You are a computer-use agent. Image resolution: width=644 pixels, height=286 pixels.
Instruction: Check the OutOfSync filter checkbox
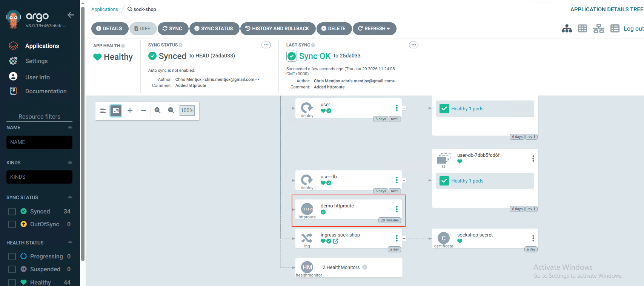click(x=12, y=224)
